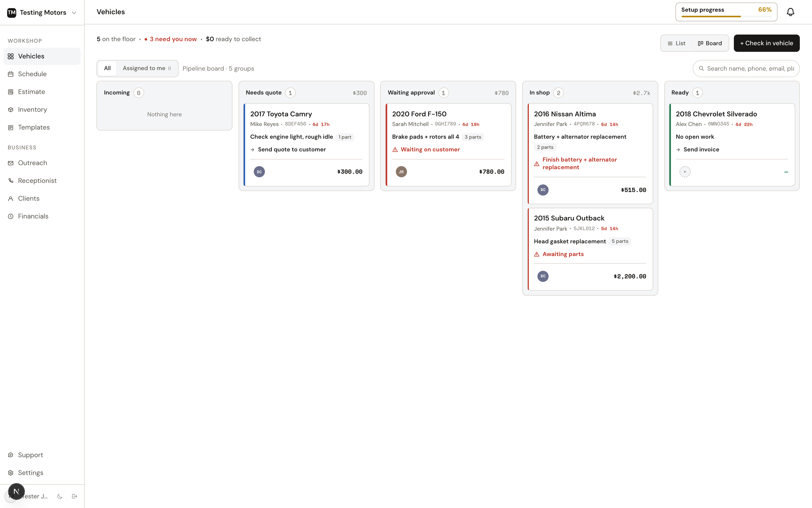Click the 5 parts badge
The width and height of the screenshot is (812, 508).
(619, 241)
